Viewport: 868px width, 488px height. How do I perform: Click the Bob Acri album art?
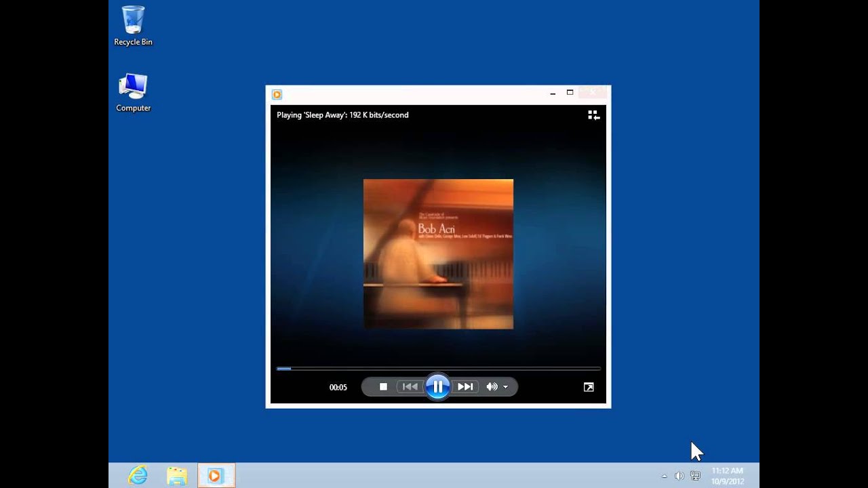coord(438,254)
